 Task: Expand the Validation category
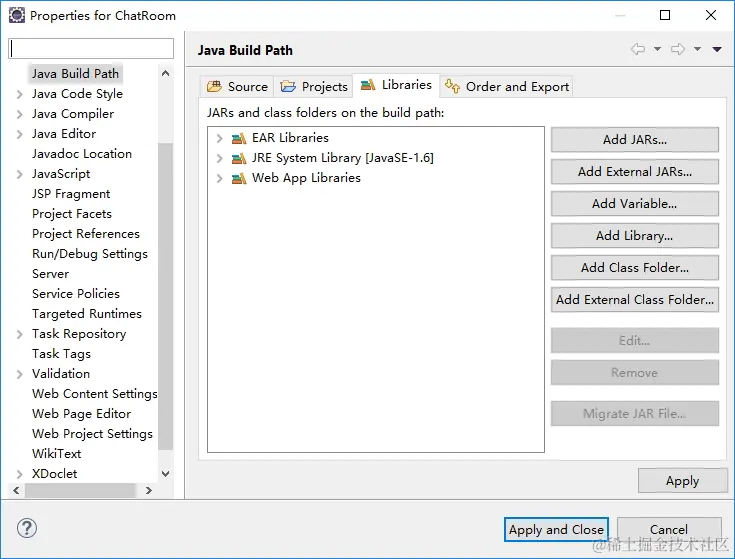click(19, 374)
